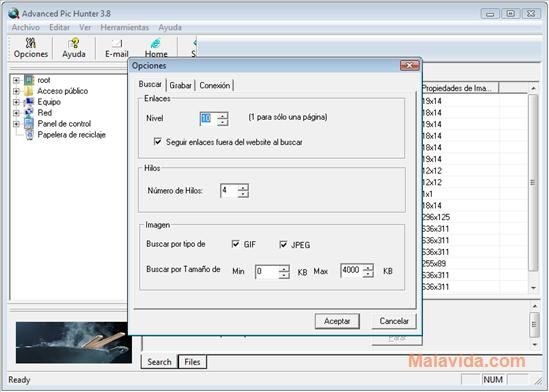Increase the Nivel spinner value
The image size is (549, 392).
222,116
